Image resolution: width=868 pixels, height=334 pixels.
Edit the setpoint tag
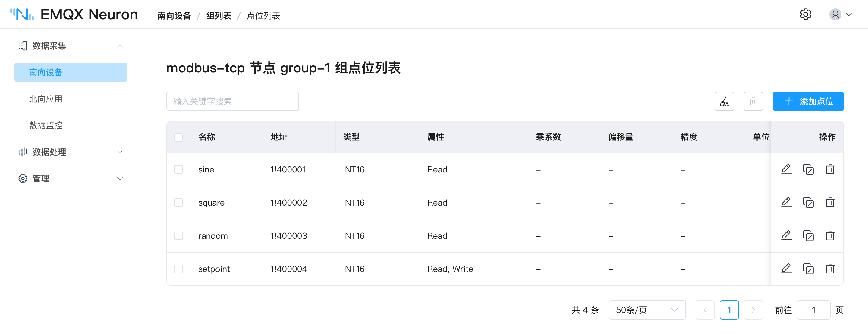tap(786, 269)
